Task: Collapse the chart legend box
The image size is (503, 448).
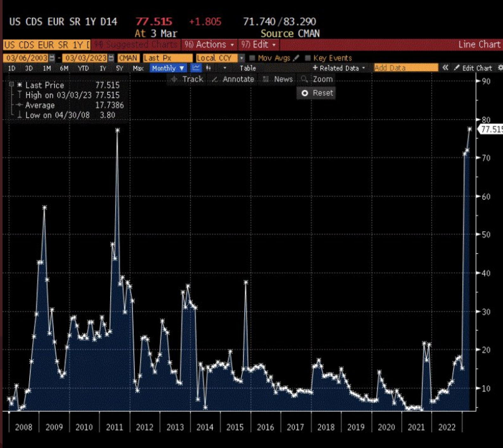Action: tap(11, 84)
